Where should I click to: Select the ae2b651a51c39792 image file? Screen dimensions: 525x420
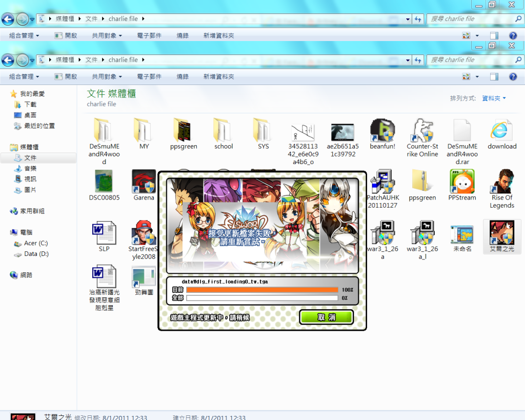pos(343,140)
